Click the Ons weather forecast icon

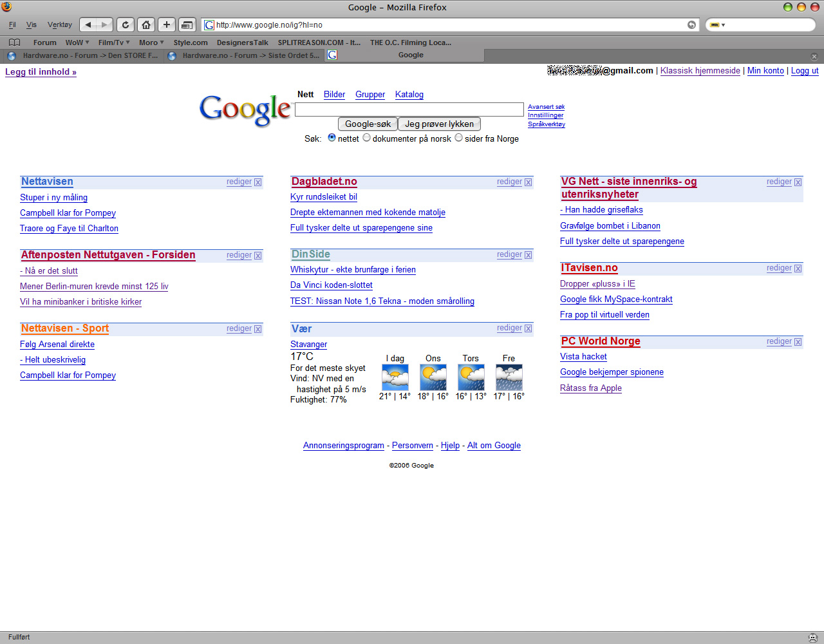pyautogui.click(x=433, y=377)
